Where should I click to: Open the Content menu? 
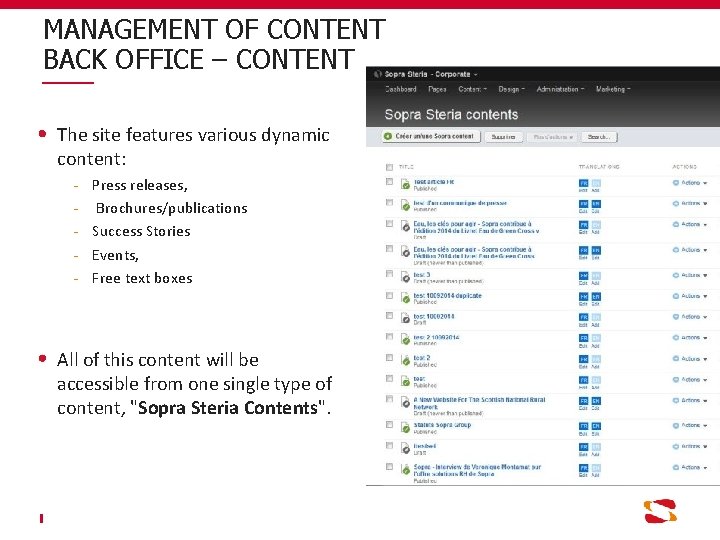tap(472, 89)
